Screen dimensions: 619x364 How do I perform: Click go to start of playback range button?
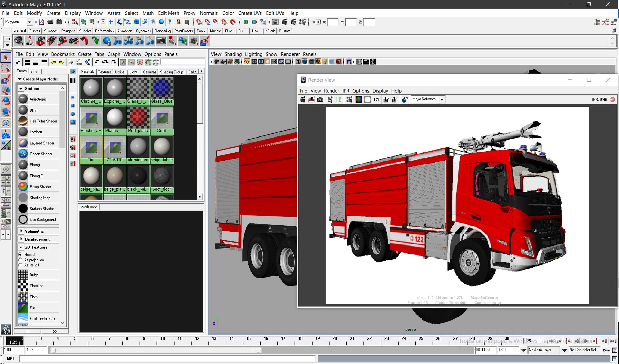[x=550, y=341]
